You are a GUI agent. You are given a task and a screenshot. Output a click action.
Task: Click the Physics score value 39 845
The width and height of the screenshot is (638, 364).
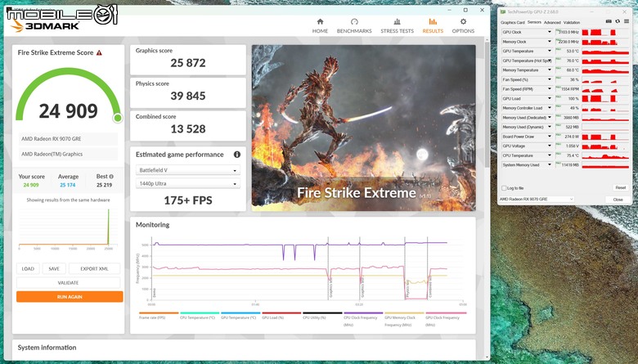[x=188, y=96]
